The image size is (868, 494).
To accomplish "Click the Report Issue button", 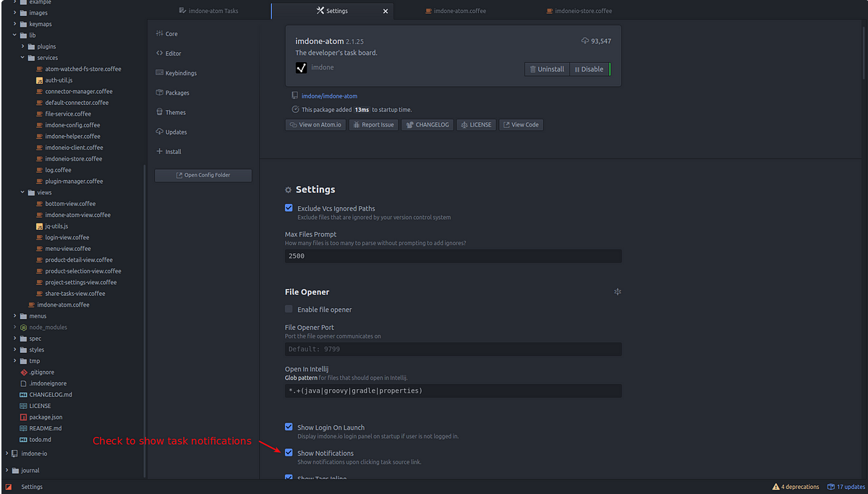I will [x=373, y=124].
